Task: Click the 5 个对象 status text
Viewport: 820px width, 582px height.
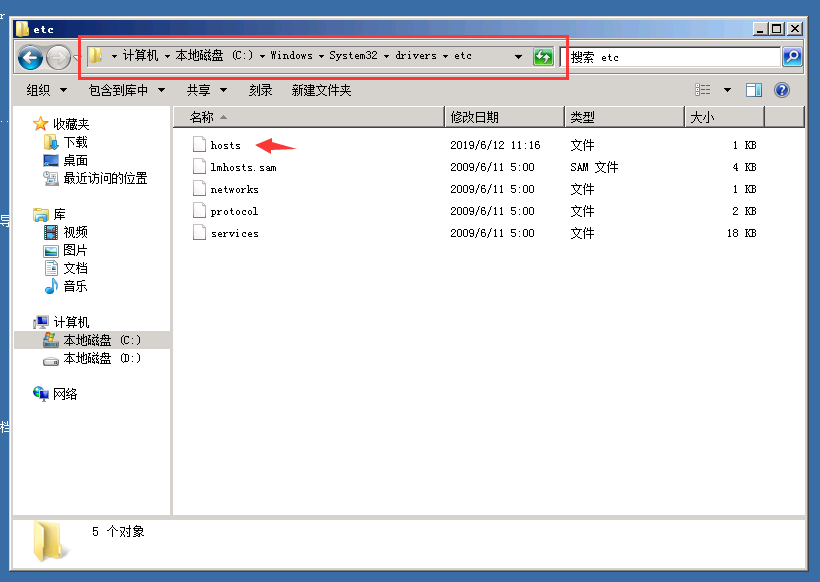Action: [x=118, y=532]
